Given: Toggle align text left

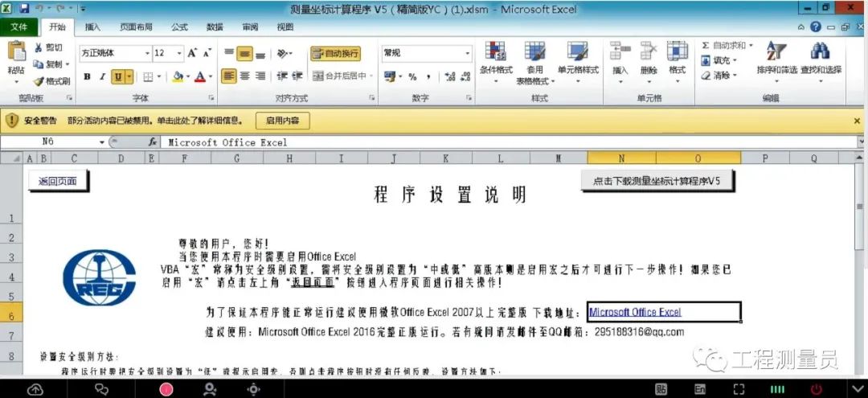Looking at the screenshot, I should [x=228, y=76].
